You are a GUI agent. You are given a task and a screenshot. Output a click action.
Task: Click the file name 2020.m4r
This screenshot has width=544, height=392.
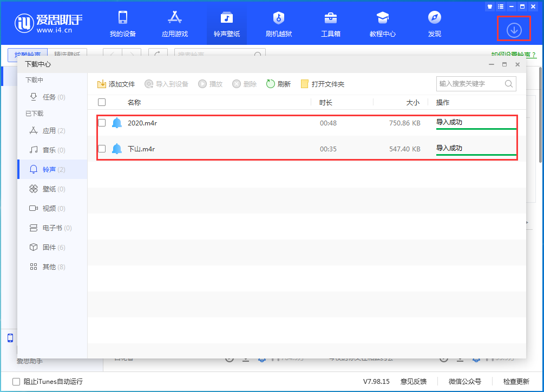point(142,123)
